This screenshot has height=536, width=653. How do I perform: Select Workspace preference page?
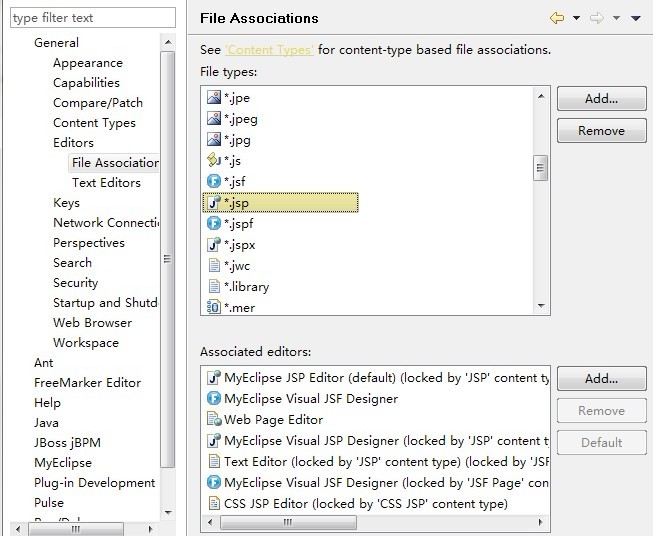point(86,343)
